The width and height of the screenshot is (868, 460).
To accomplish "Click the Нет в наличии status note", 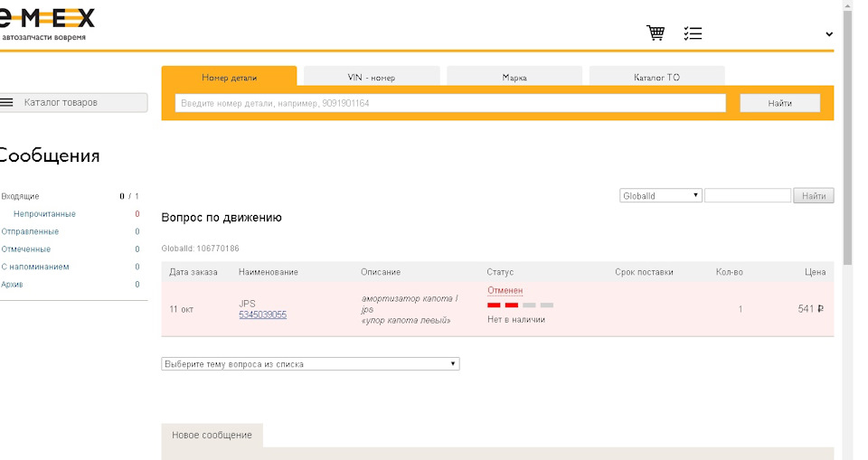I will pos(516,319).
